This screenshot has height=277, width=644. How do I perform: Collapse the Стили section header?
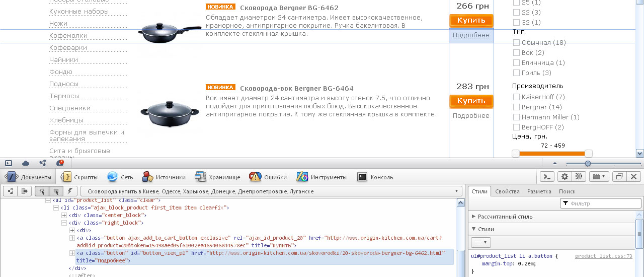[x=552, y=229]
